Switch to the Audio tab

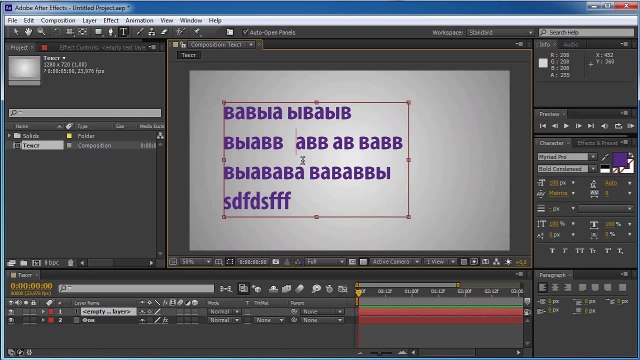pos(570,44)
